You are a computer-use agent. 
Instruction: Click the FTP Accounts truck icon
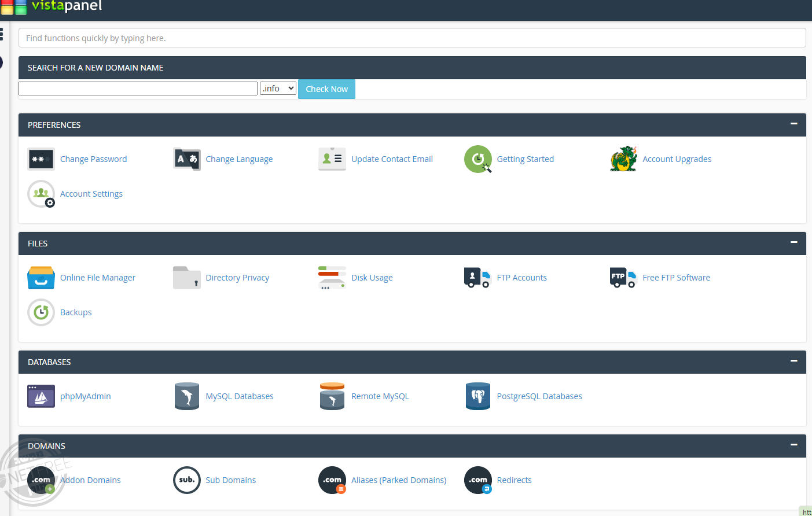coord(477,278)
